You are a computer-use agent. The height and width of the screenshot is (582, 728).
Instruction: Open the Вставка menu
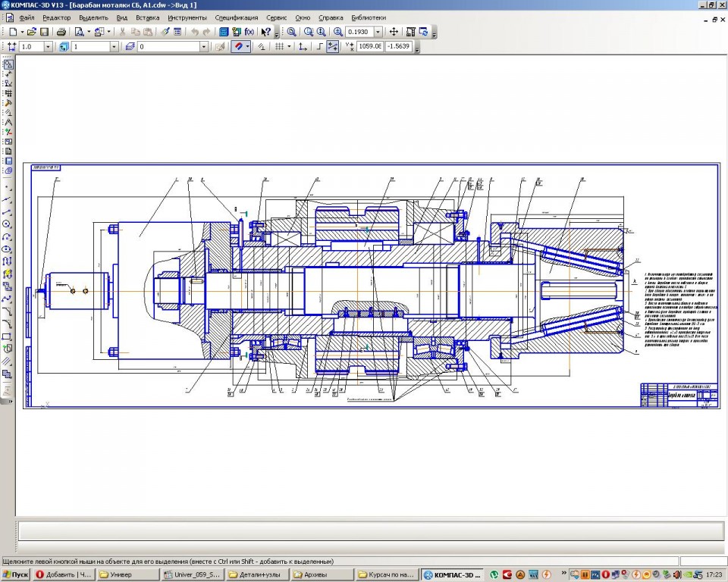pos(148,17)
